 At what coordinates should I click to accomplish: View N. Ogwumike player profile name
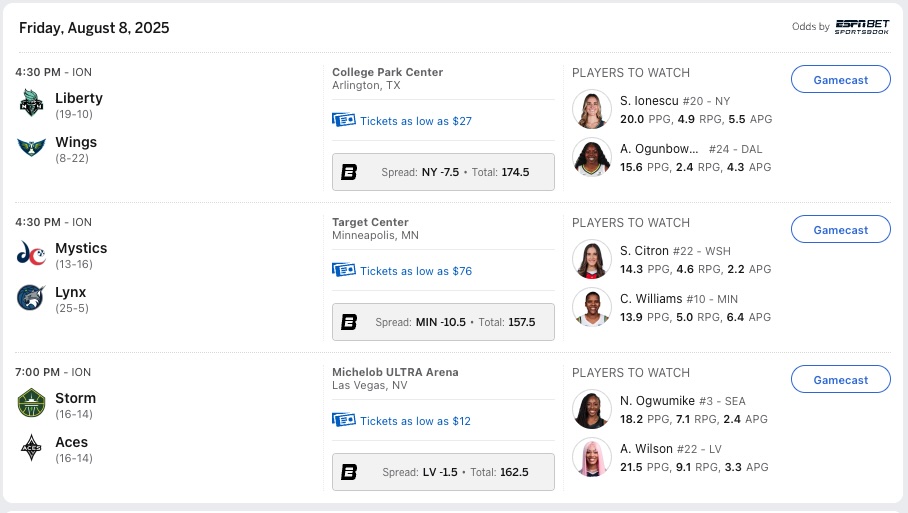657,401
